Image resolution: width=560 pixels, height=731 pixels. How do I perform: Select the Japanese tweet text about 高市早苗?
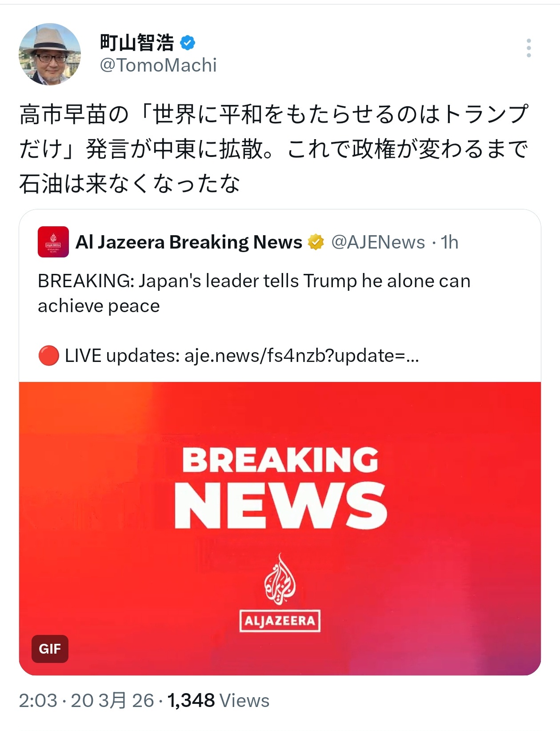click(274, 149)
